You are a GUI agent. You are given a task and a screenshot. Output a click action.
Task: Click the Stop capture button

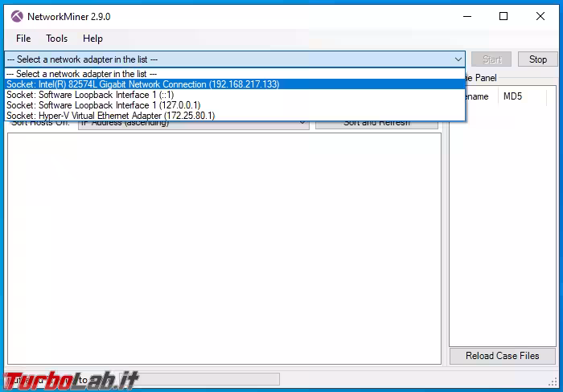(537, 59)
